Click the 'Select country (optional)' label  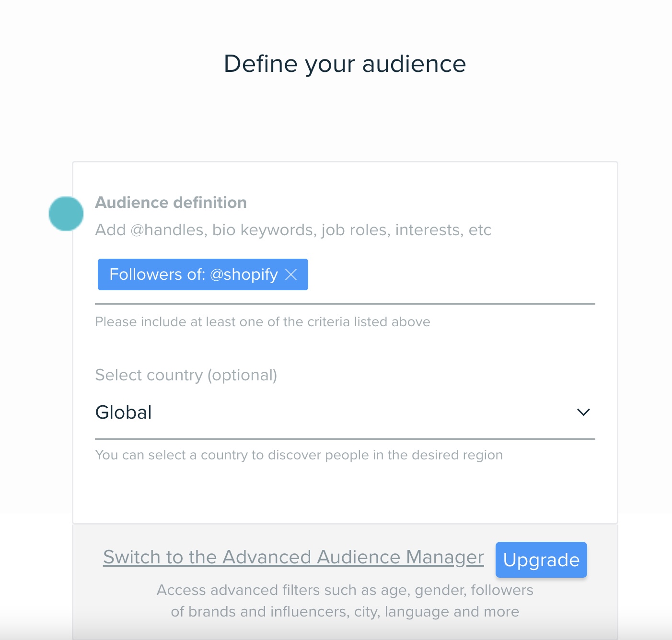(x=186, y=375)
